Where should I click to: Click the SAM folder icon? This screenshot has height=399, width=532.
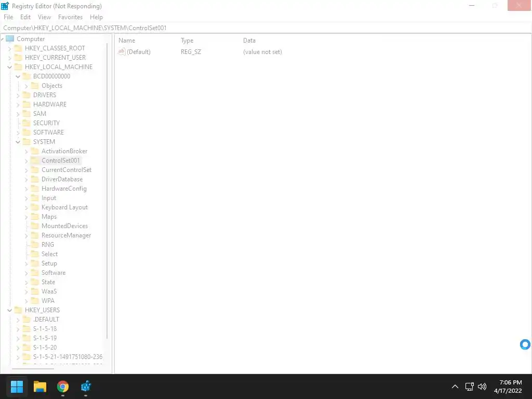tap(26, 114)
